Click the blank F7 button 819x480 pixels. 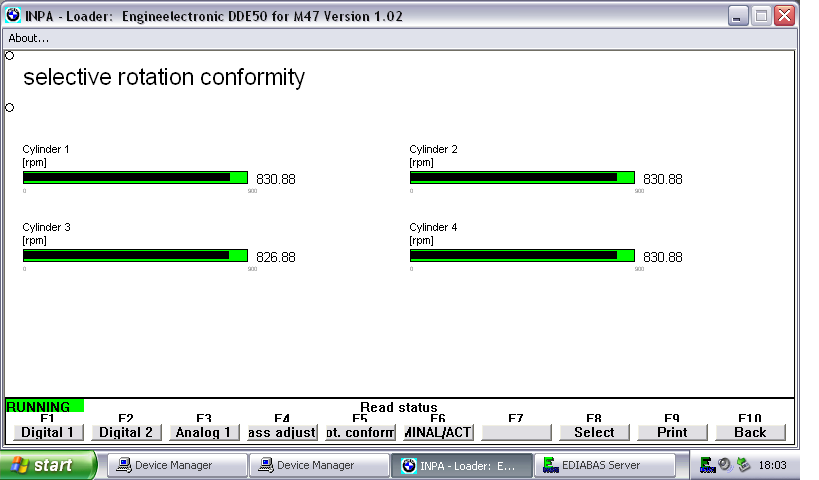pos(516,432)
